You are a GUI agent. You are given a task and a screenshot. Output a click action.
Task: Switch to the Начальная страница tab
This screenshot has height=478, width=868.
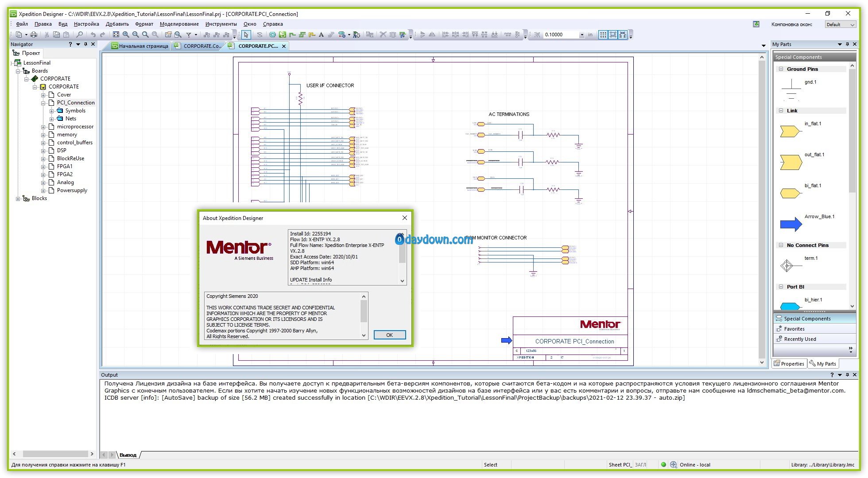(x=139, y=46)
